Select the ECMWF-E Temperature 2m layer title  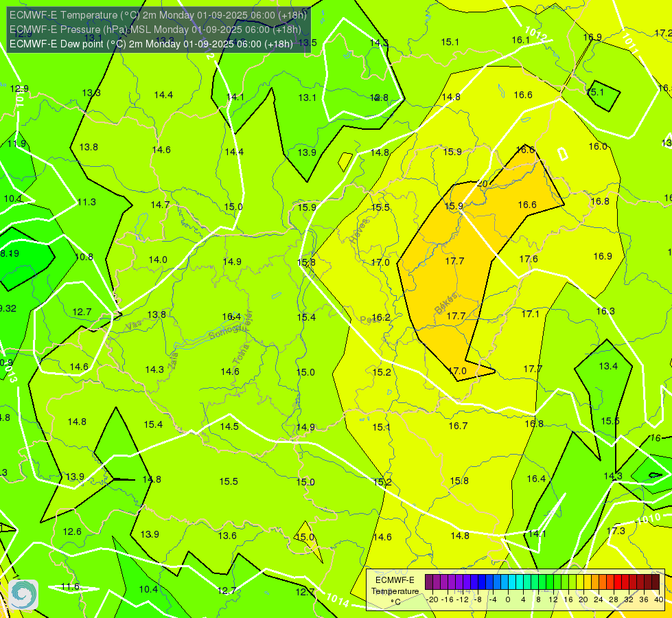158,15
